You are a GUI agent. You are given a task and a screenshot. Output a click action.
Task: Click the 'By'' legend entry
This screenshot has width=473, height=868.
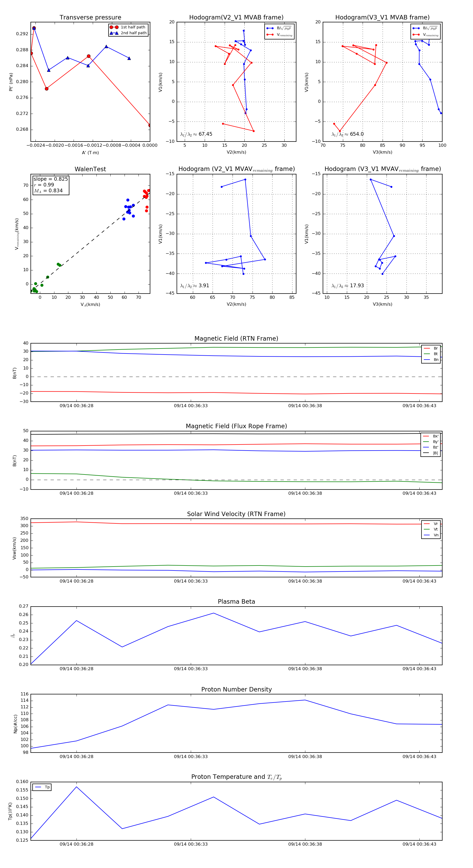click(431, 442)
